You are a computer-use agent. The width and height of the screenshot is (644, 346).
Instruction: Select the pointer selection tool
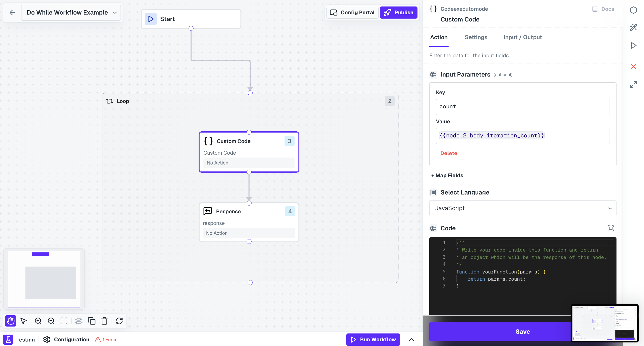coord(24,321)
